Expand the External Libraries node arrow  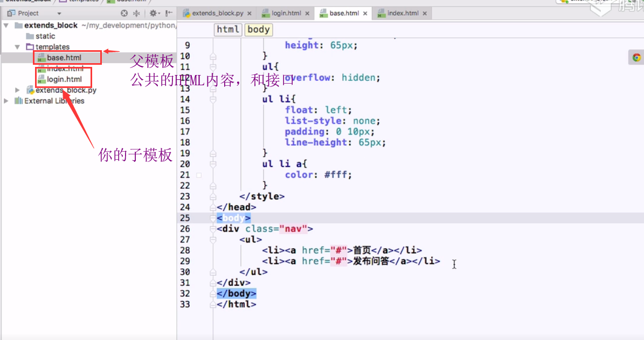pos(6,101)
